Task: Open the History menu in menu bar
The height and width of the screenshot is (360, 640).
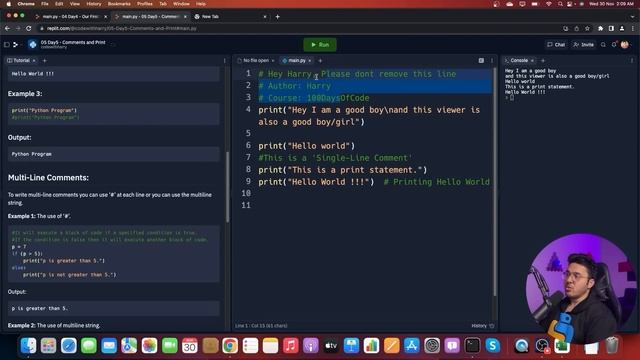Action: [x=93, y=4]
